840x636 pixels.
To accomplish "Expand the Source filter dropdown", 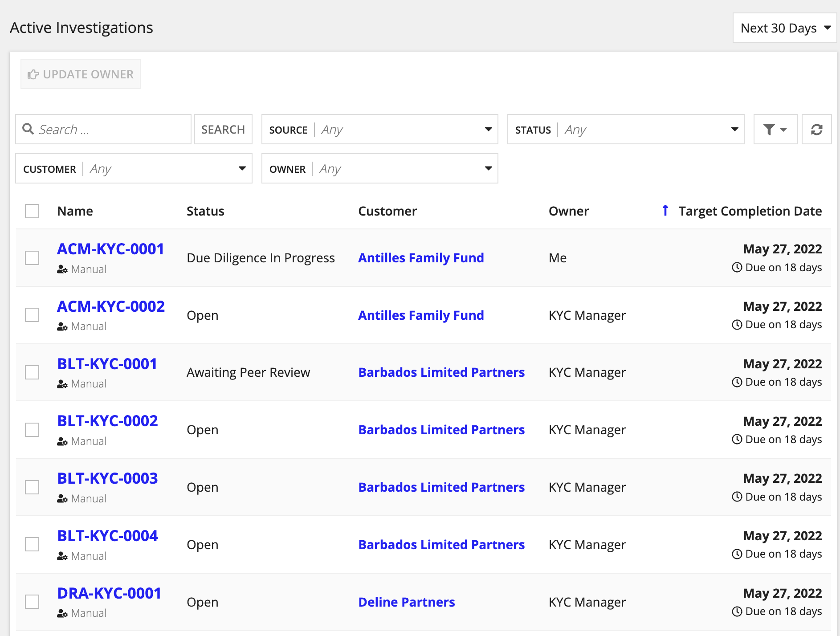I will tap(379, 130).
